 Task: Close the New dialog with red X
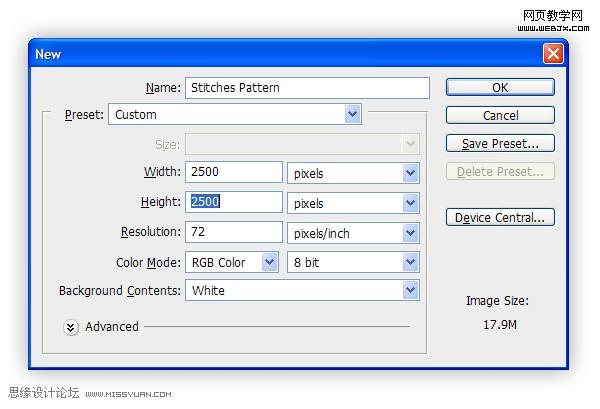click(x=553, y=54)
